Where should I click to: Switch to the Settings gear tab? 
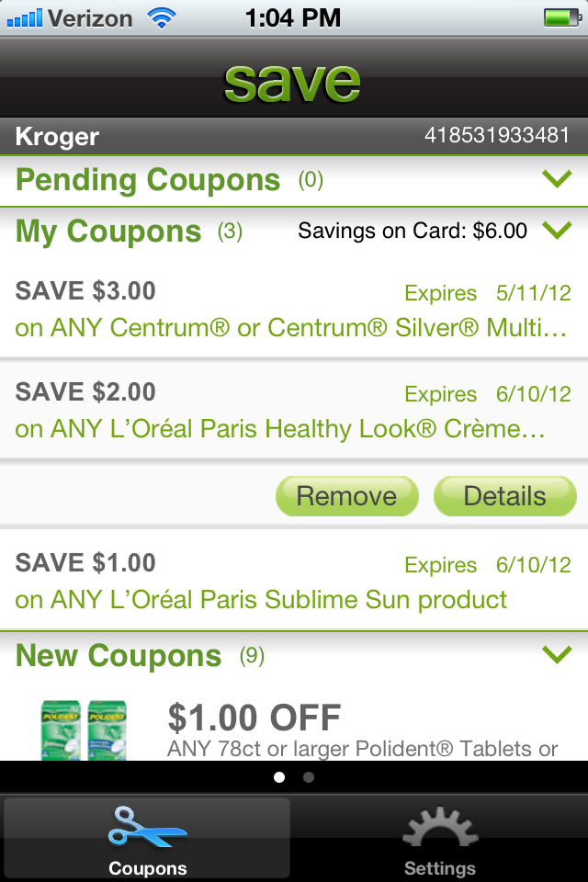[x=439, y=838]
